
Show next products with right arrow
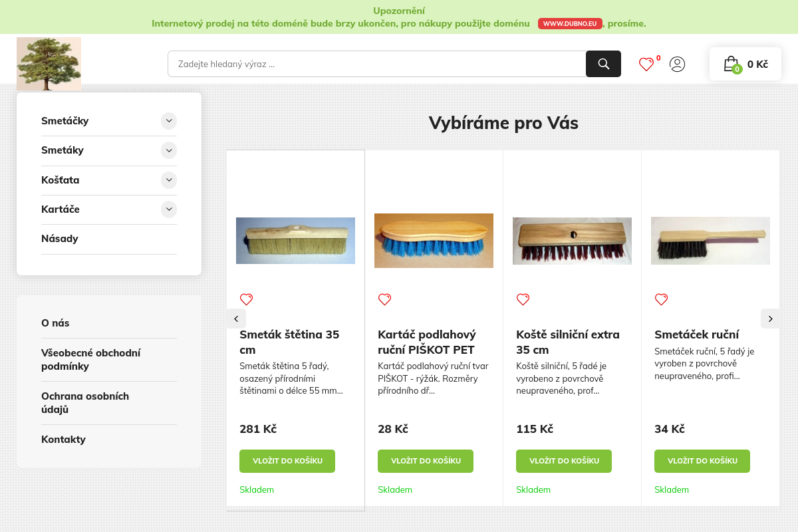[x=770, y=319]
